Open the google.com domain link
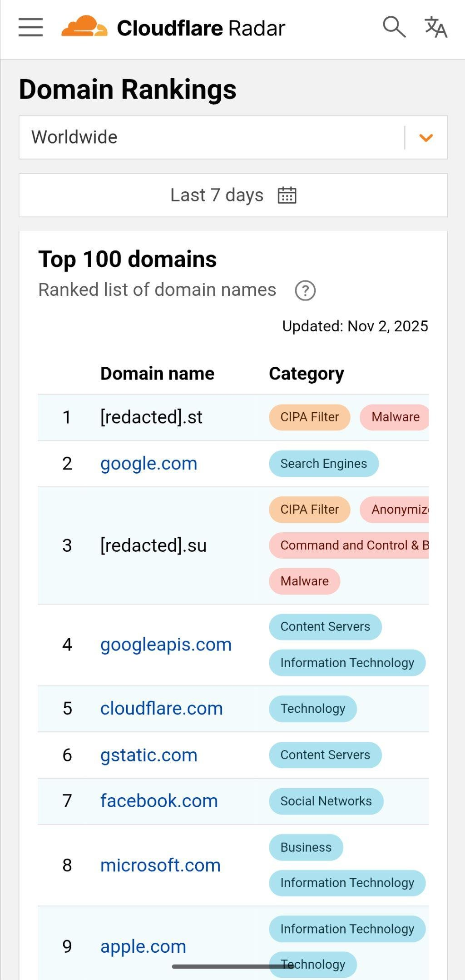This screenshot has width=465, height=980. click(148, 464)
